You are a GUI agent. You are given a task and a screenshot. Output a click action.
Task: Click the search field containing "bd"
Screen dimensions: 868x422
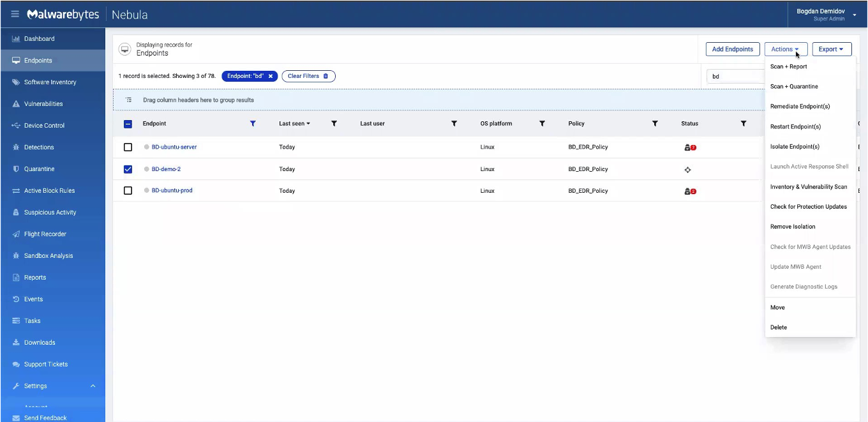[x=736, y=77]
